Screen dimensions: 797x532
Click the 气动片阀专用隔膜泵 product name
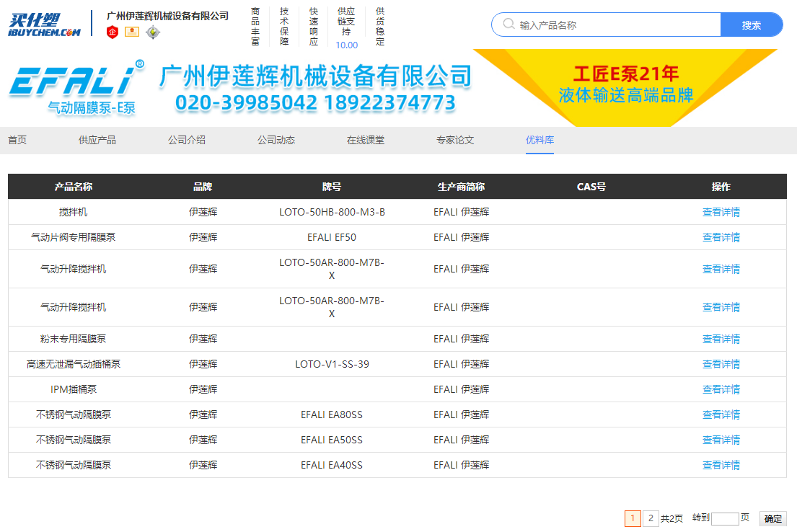[x=73, y=237]
